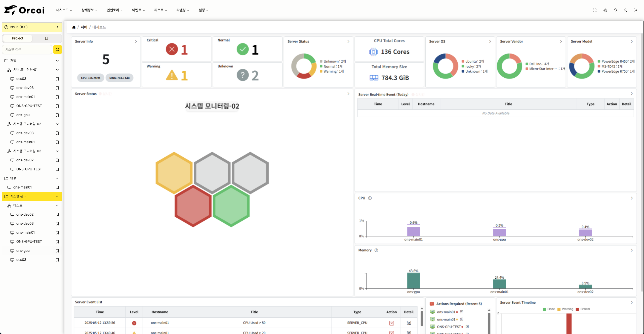The image size is (644, 334).
Task: Open the CPU chart info icon
Action: pos(370,198)
